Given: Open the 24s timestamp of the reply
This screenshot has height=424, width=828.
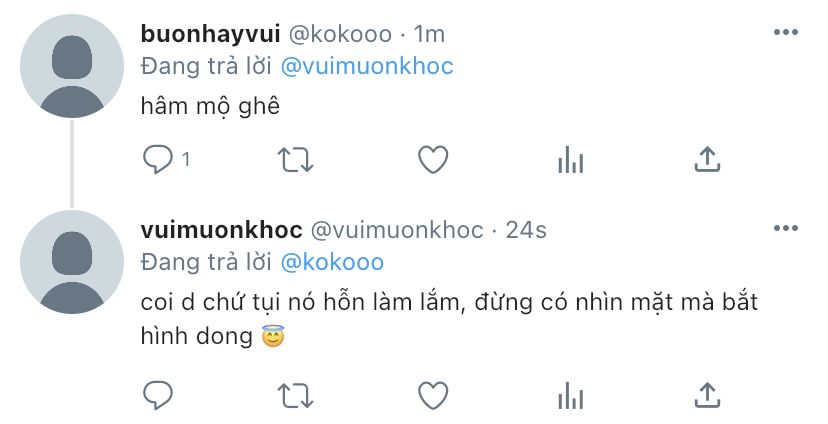Looking at the screenshot, I should click(526, 230).
